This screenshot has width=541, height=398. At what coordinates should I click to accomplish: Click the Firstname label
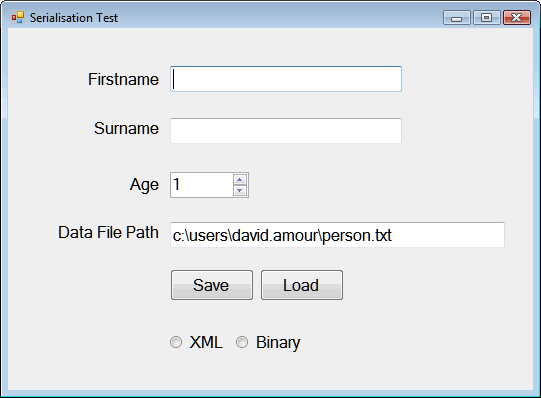[124, 79]
